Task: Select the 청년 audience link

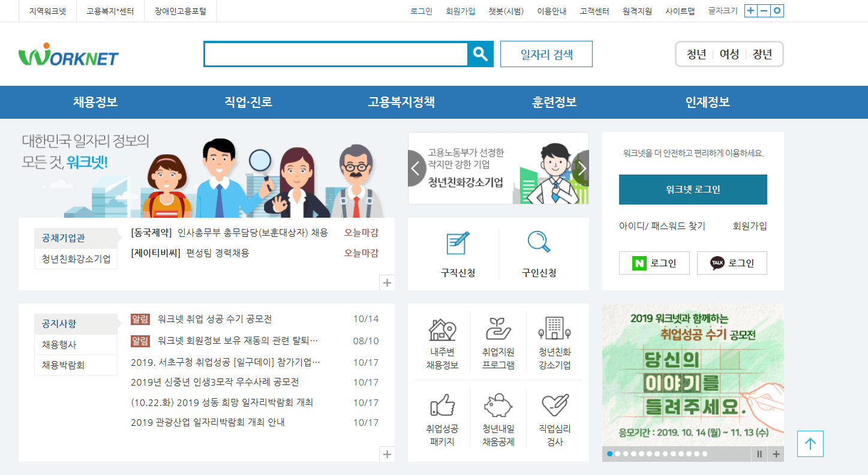Action: [x=696, y=54]
